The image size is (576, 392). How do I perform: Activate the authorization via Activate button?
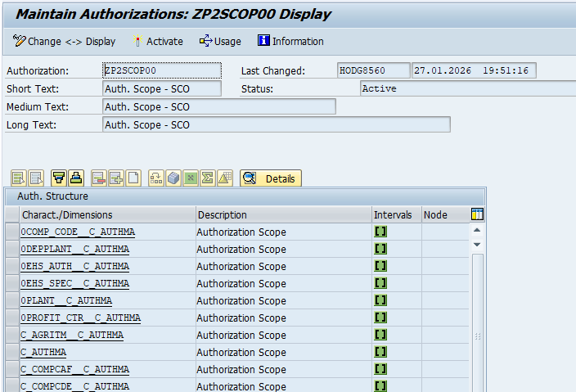tap(158, 41)
